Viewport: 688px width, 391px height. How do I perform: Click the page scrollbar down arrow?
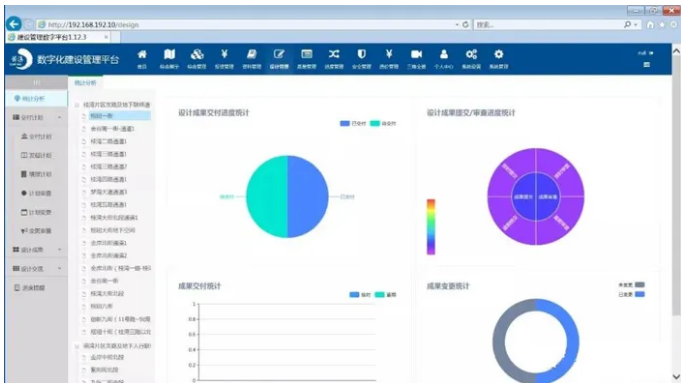tap(676, 377)
